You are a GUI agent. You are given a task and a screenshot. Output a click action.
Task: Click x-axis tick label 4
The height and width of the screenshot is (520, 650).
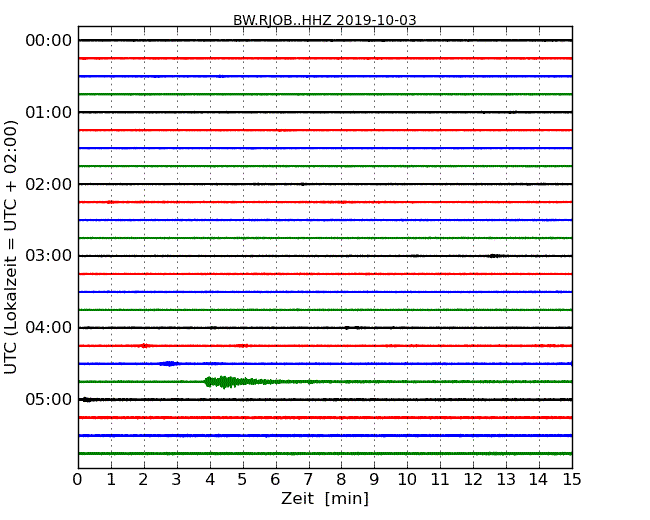pyautogui.click(x=210, y=480)
